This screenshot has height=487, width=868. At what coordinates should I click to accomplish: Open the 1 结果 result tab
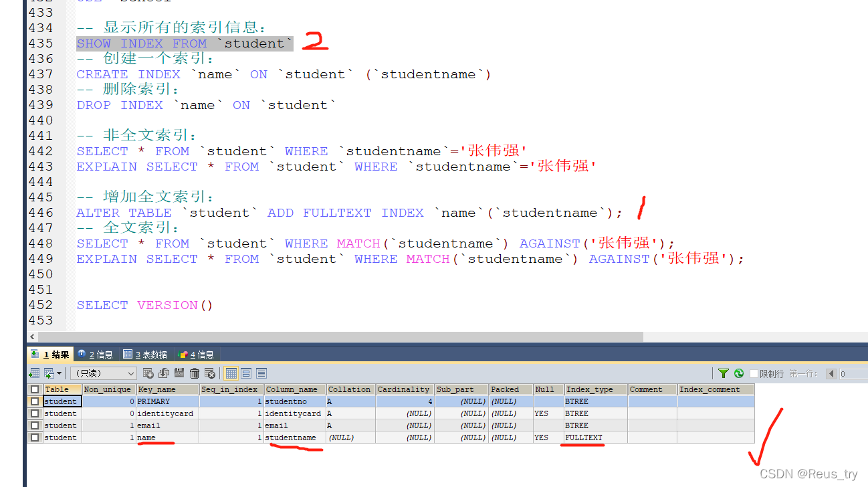pos(50,355)
